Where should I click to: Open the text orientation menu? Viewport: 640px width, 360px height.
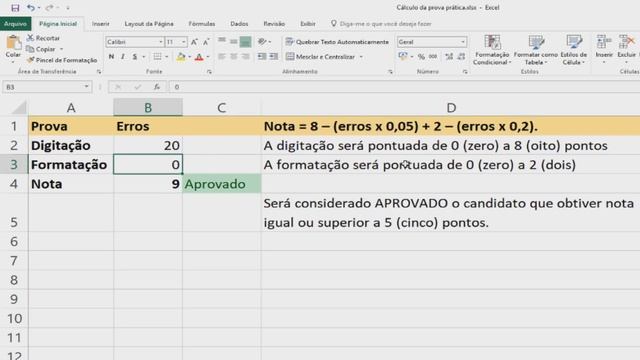coord(264,42)
